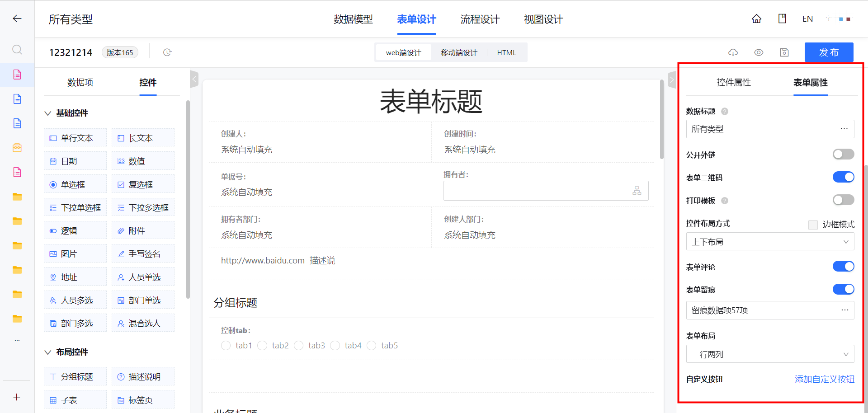Click the form canvas vertical scrollbar

662,119
